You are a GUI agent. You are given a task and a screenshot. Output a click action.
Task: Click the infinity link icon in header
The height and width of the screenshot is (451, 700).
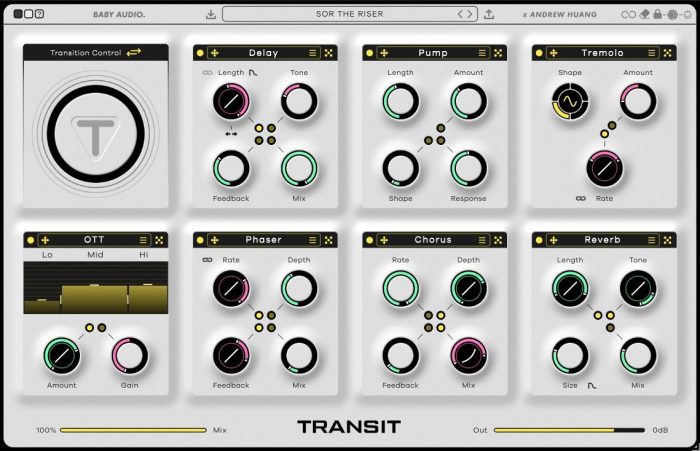point(629,14)
